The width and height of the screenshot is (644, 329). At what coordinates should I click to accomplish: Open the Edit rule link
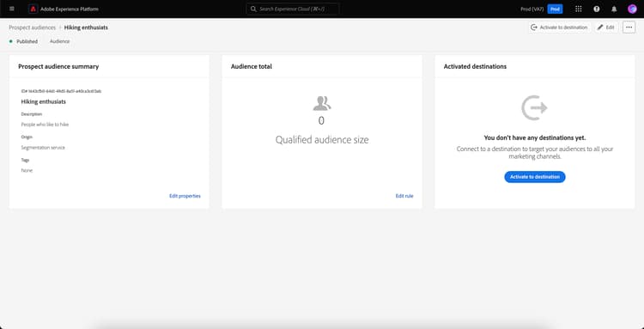(x=404, y=196)
